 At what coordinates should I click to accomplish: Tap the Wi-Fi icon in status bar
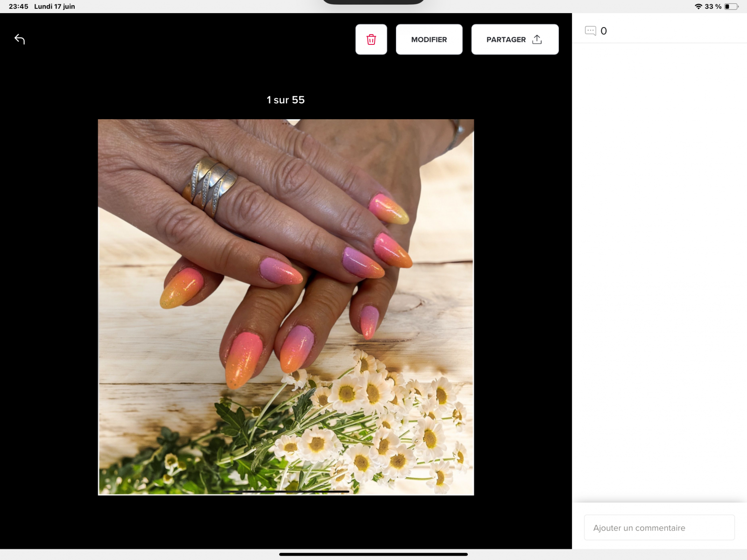(698, 7)
